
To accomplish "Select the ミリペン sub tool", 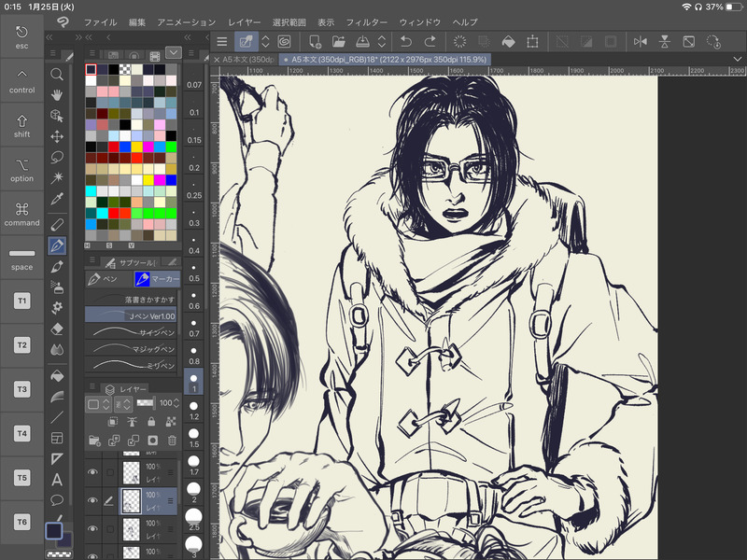I will click(x=131, y=365).
